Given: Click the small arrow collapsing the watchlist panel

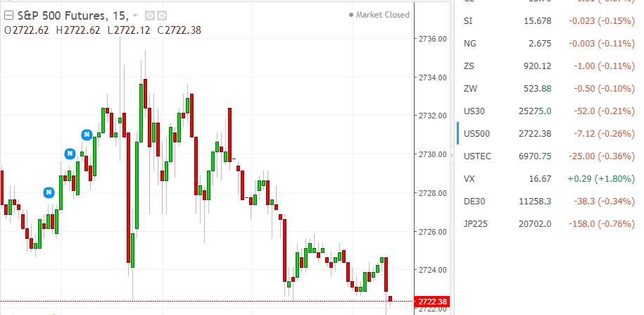Looking at the screenshot, I should coord(453,156).
